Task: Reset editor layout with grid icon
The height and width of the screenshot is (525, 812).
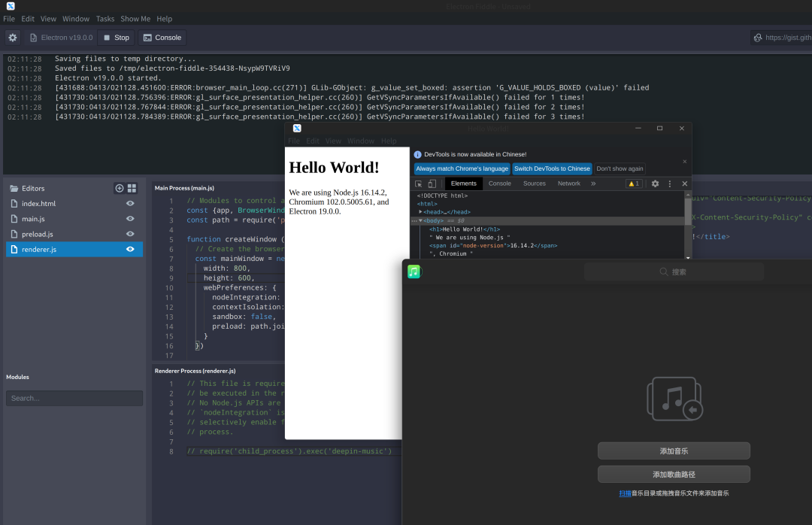Action: coord(132,188)
